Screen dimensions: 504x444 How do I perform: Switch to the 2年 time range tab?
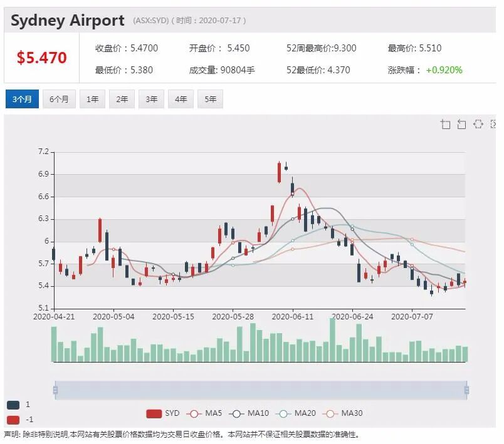pos(122,99)
